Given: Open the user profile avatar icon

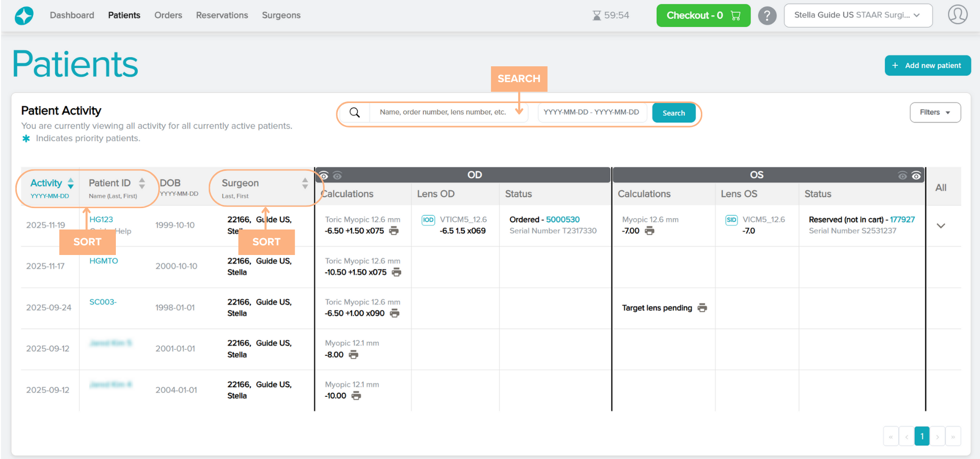Looking at the screenshot, I should [957, 15].
